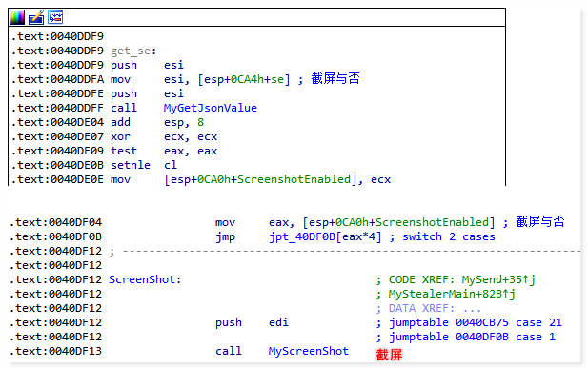Image resolution: width=588 pixels, height=370 pixels.
Task: Click the ScreenShot: label
Action: [145, 279]
